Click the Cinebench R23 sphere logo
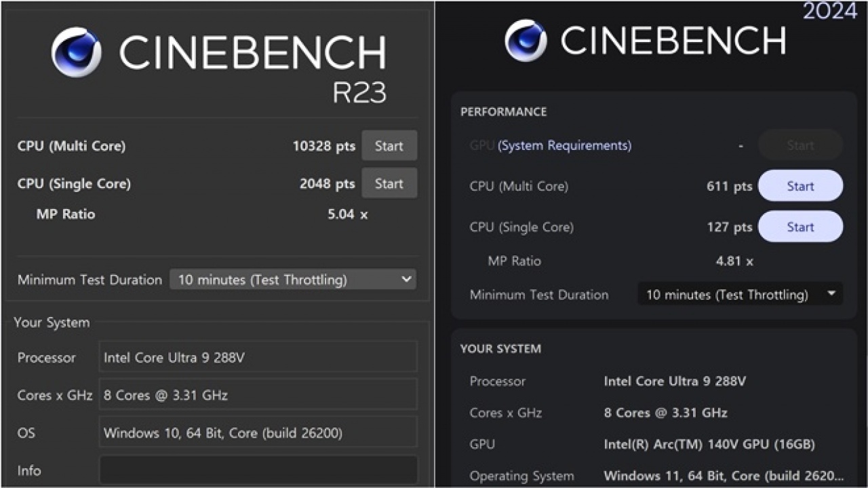This screenshot has height=488, width=868. pyautogui.click(x=77, y=52)
